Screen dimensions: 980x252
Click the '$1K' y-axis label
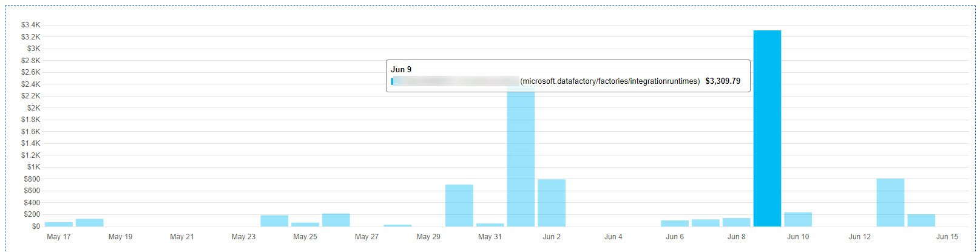pyautogui.click(x=33, y=167)
